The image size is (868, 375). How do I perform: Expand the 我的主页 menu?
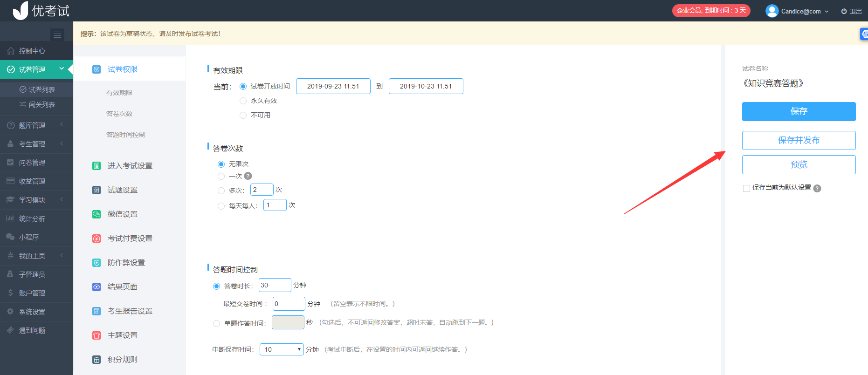pyautogui.click(x=36, y=256)
